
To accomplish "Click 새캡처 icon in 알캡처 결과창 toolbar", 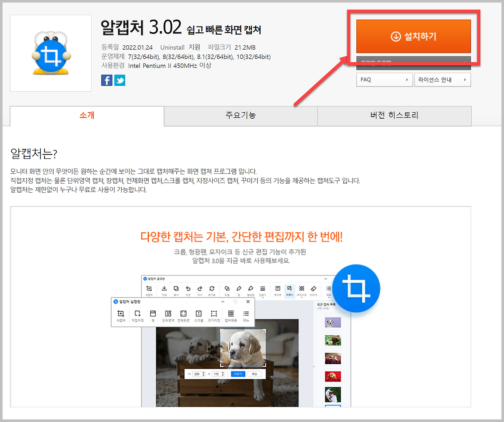I will coord(149,290).
